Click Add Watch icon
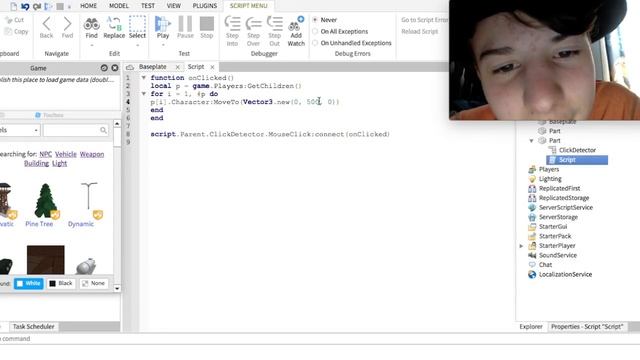Image resolution: width=640 pixels, height=360 pixels. [296, 24]
